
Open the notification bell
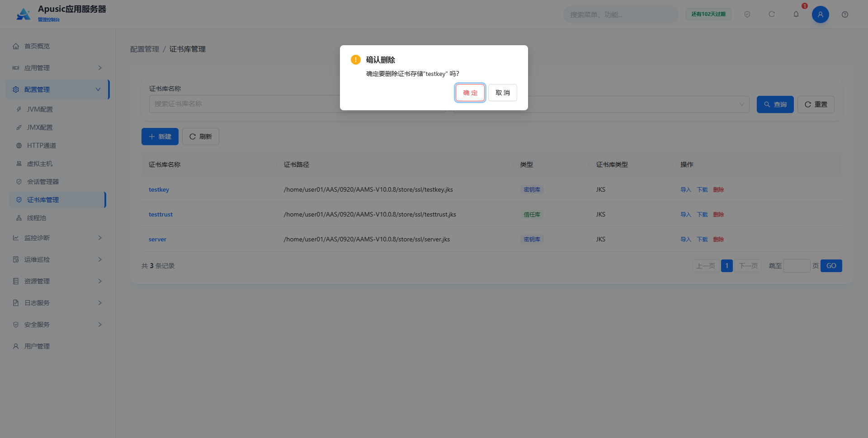click(x=796, y=14)
